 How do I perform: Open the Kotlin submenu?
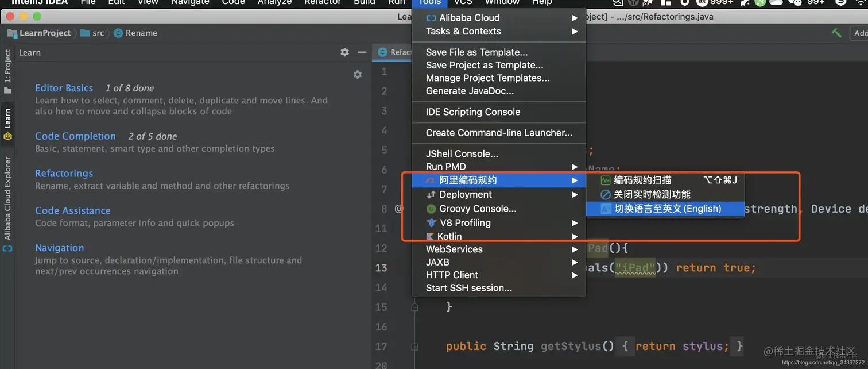pos(499,236)
